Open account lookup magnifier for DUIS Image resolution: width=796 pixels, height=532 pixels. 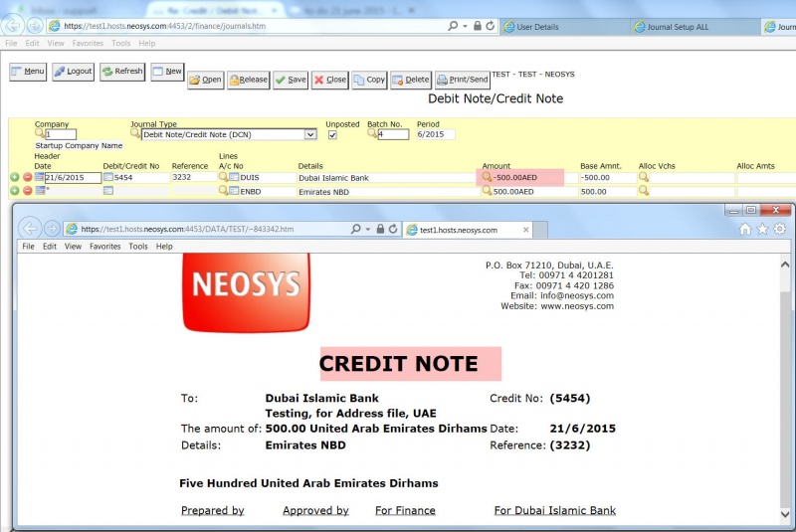223,176
